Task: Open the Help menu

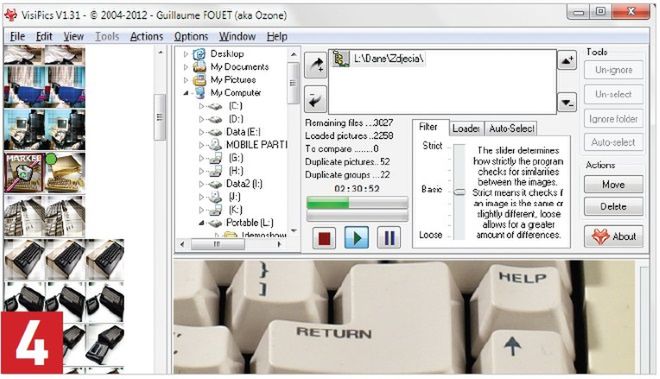Action: tap(277, 37)
